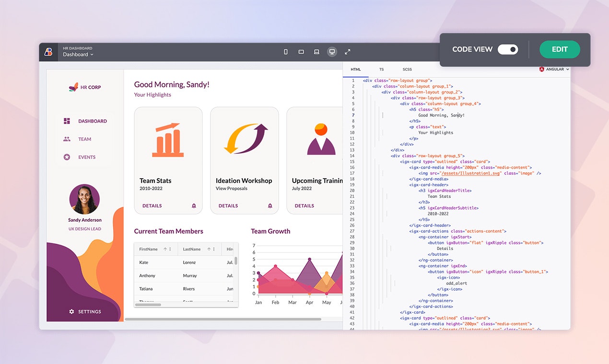Click the 'Your Highlights' subtitle in preview
609x364 pixels.
click(152, 95)
